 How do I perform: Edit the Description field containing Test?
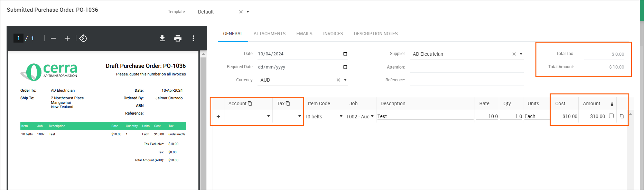pos(425,116)
